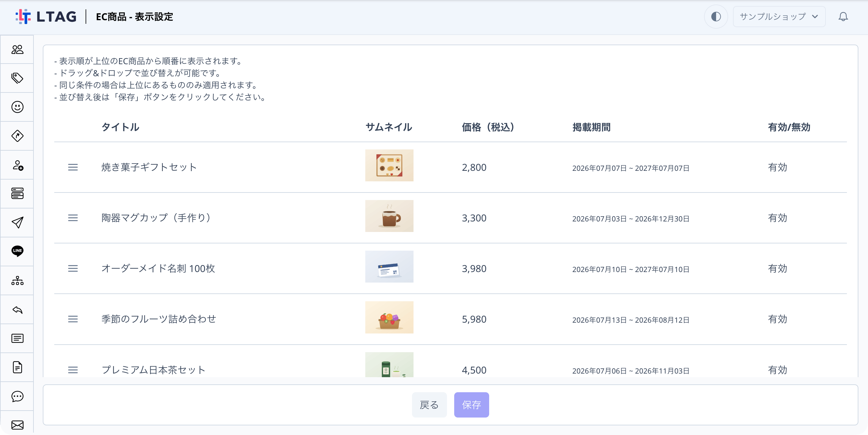
Task: Open the speech bubble chat icon
Action: [17, 396]
